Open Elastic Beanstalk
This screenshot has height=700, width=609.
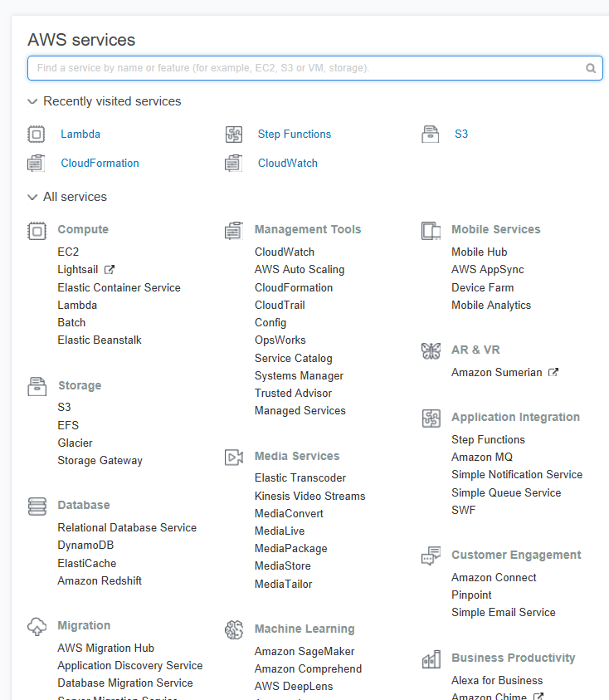[100, 340]
